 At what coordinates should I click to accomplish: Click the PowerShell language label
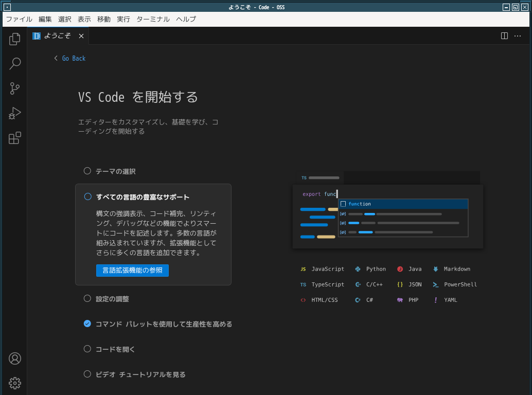click(x=460, y=284)
